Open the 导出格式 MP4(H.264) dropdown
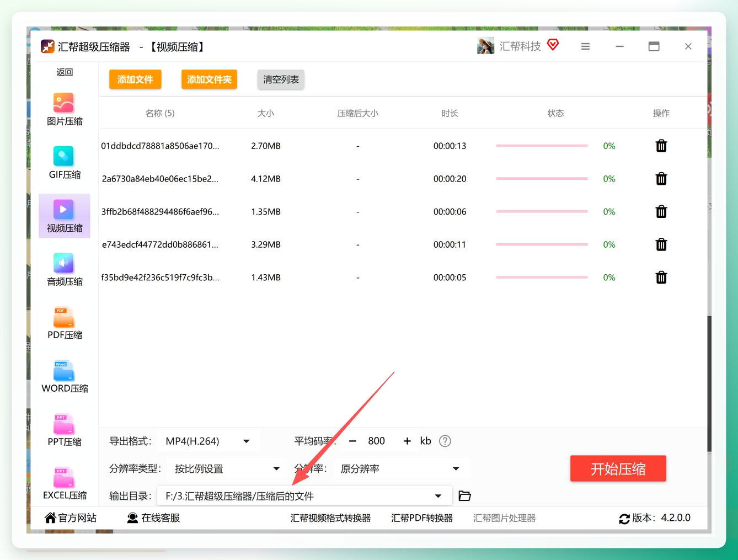The height and width of the screenshot is (560, 738). [208, 441]
